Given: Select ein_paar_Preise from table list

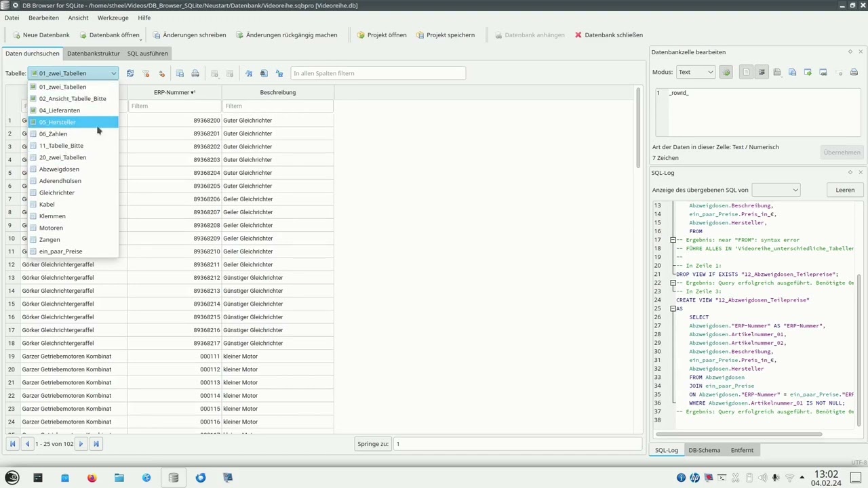Looking at the screenshot, I should point(73,251).
